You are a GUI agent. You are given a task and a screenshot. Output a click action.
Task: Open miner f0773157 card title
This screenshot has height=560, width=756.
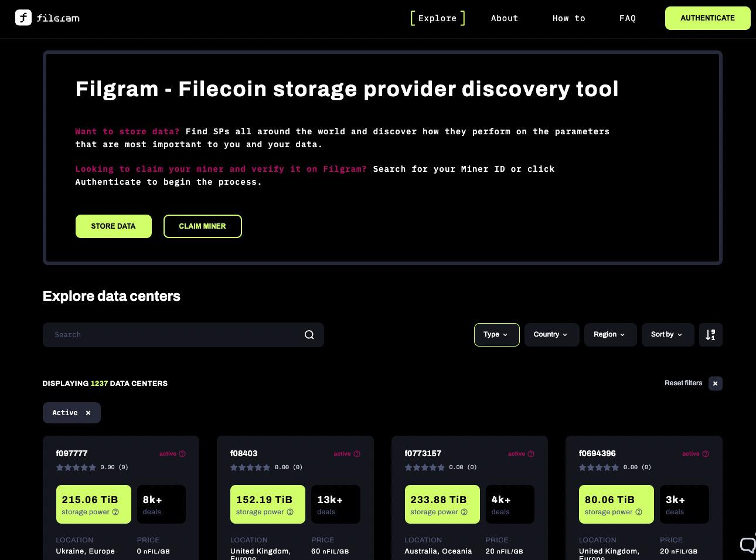tap(423, 453)
